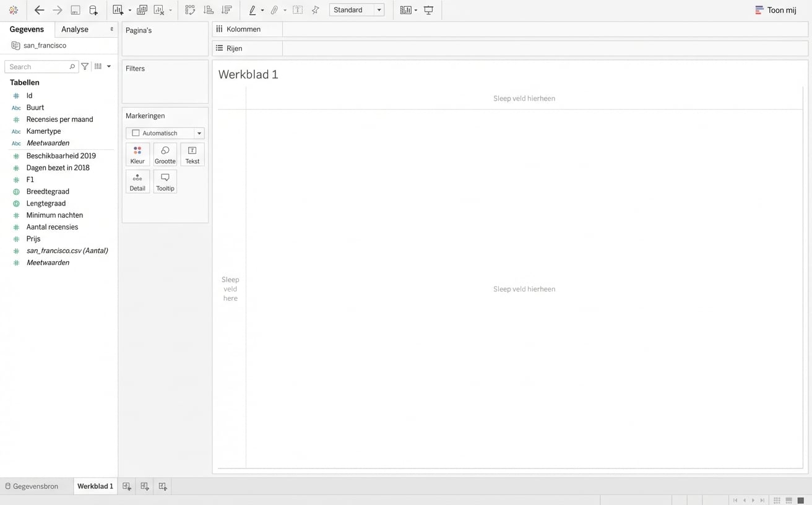Image resolution: width=812 pixels, height=505 pixels.
Task: Switch to the Analyse tab
Action: coord(75,29)
